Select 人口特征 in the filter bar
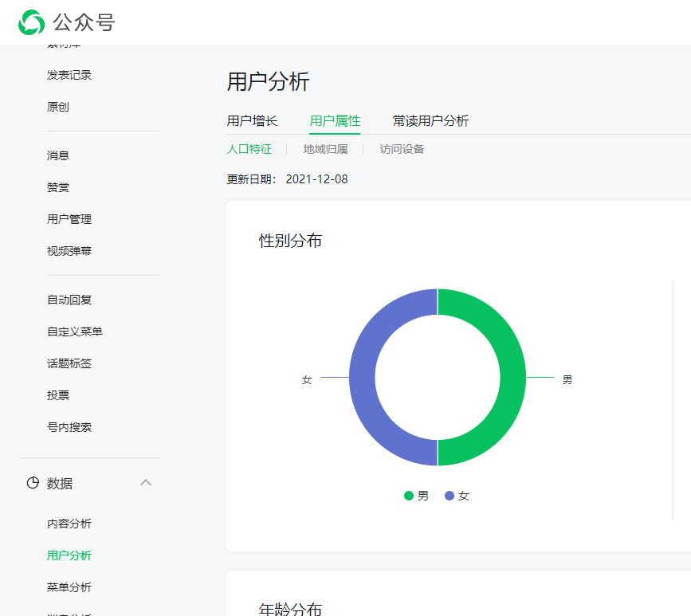Image resolution: width=691 pixels, height=616 pixels. pos(249,148)
